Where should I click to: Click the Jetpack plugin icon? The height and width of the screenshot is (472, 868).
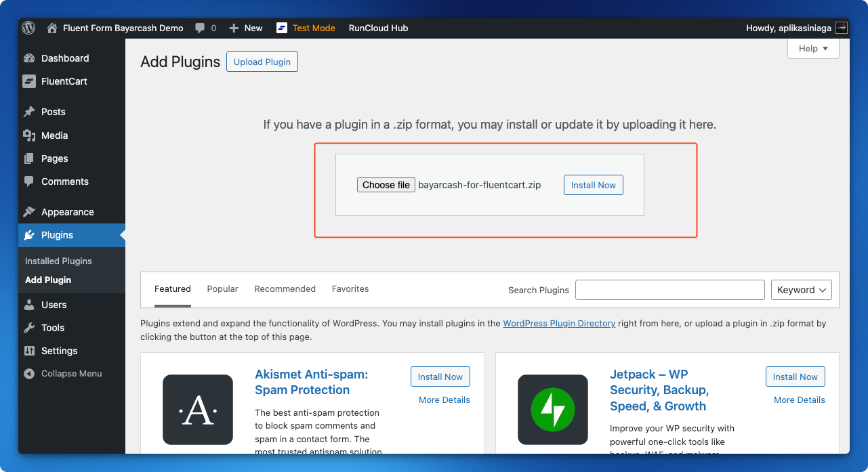coord(553,410)
